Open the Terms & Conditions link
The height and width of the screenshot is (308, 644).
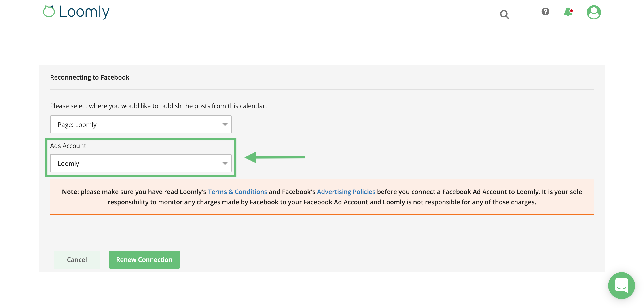pyautogui.click(x=237, y=192)
